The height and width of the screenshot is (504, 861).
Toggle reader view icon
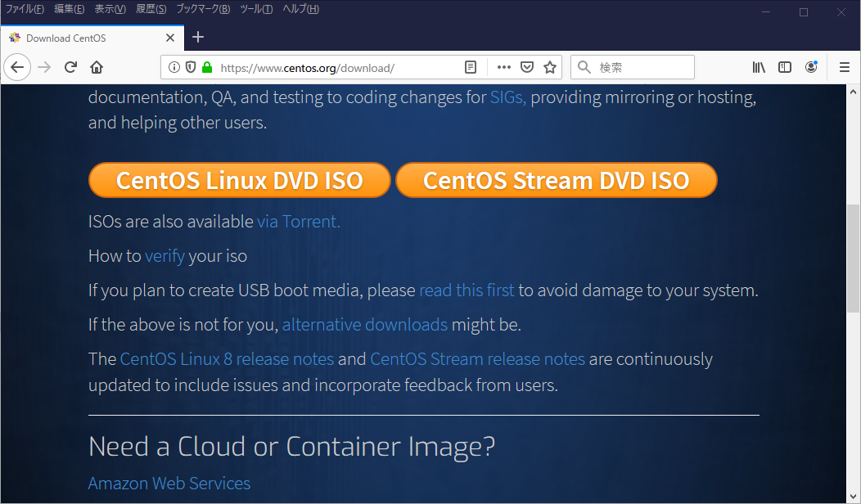471,67
